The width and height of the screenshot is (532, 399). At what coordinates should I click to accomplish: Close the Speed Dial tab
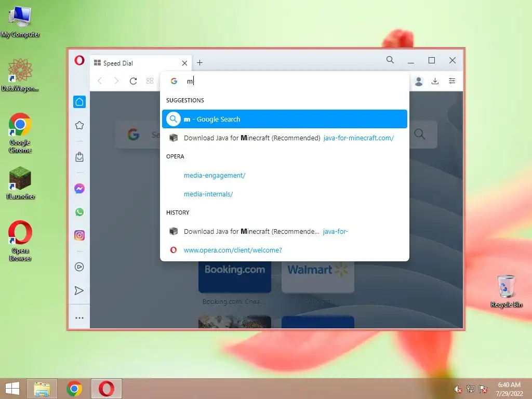point(184,63)
